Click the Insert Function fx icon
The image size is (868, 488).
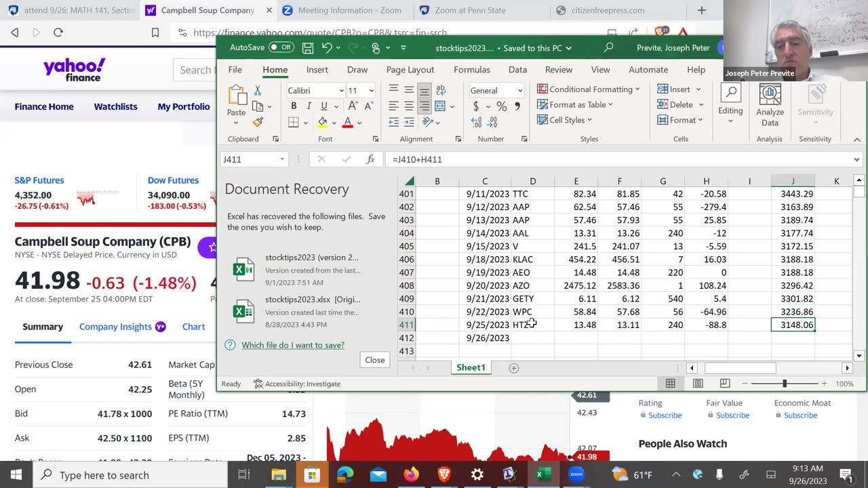pyautogui.click(x=370, y=159)
